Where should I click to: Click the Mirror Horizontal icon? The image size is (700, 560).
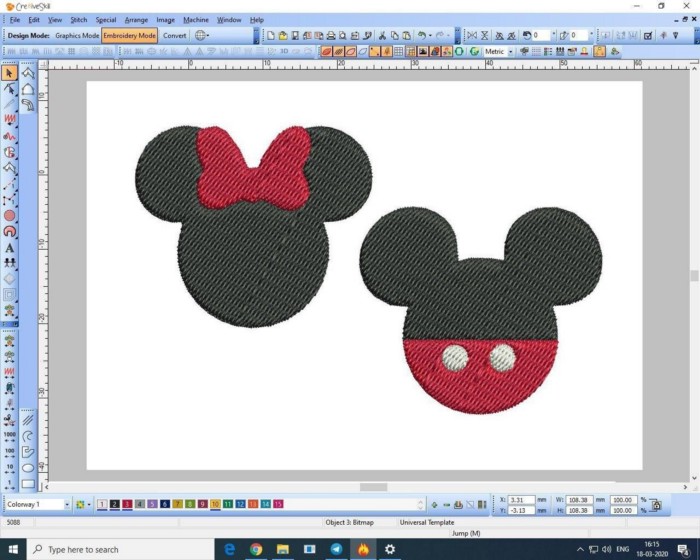(472, 35)
